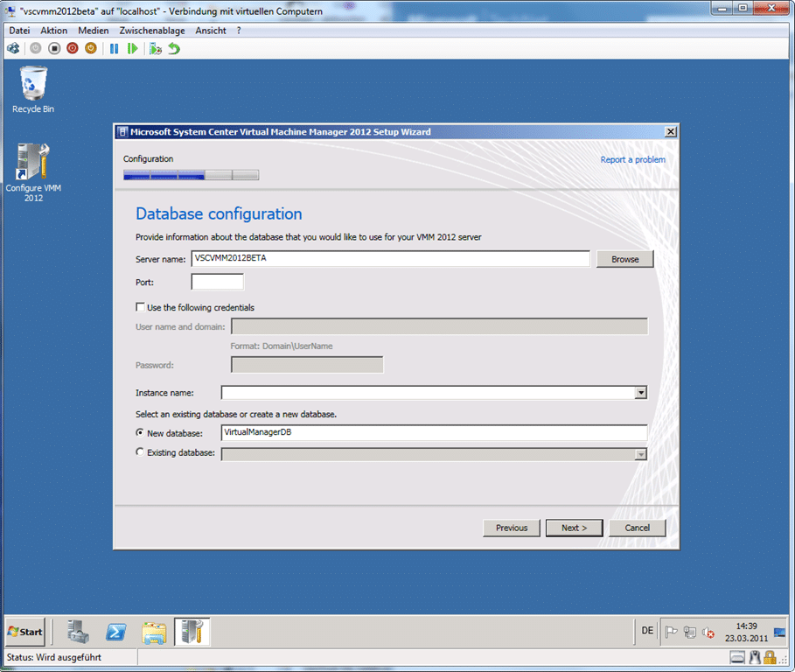795x672 pixels.
Task: Click the DE language indicator
Action: (647, 631)
